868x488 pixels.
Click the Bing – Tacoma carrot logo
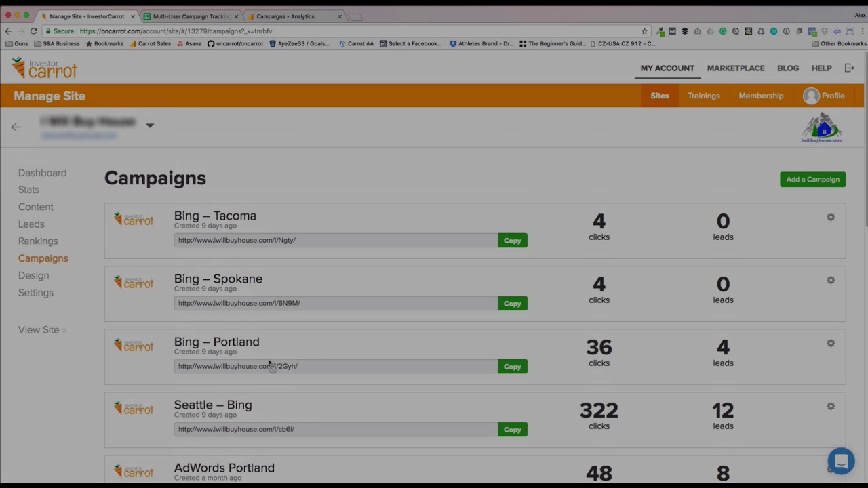[x=134, y=219]
